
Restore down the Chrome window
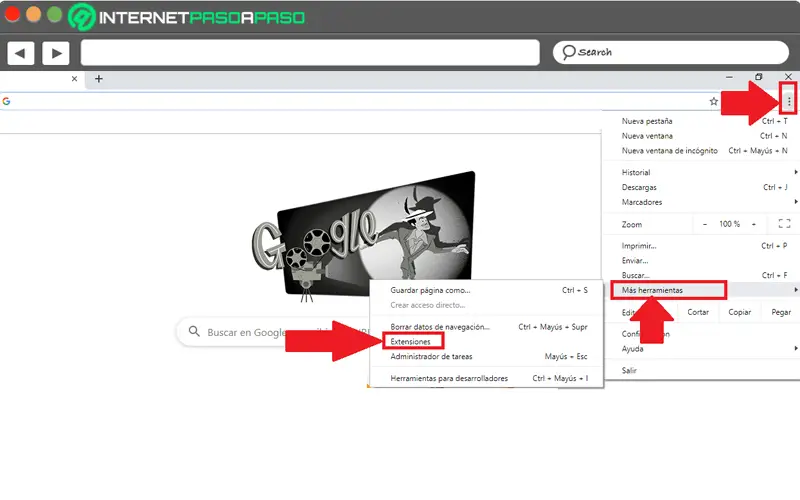point(759,77)
